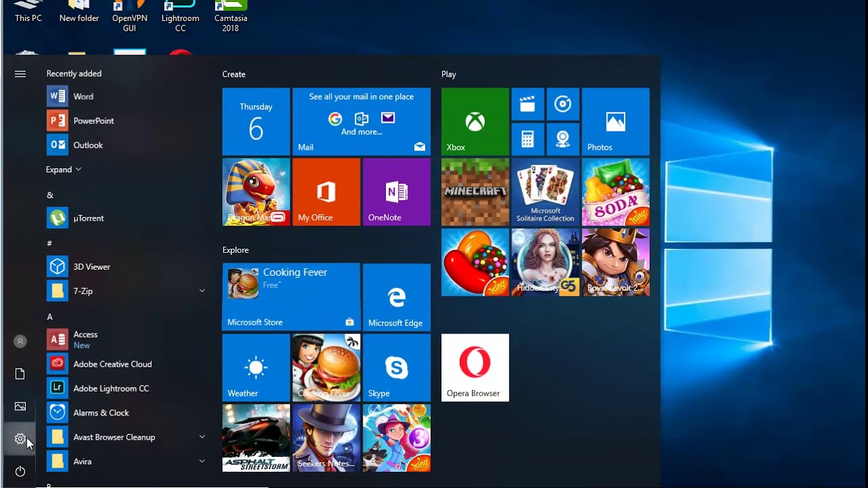Open the hamburger menu in Start
Screen dimensions: 868x488
tap(20, 74)
